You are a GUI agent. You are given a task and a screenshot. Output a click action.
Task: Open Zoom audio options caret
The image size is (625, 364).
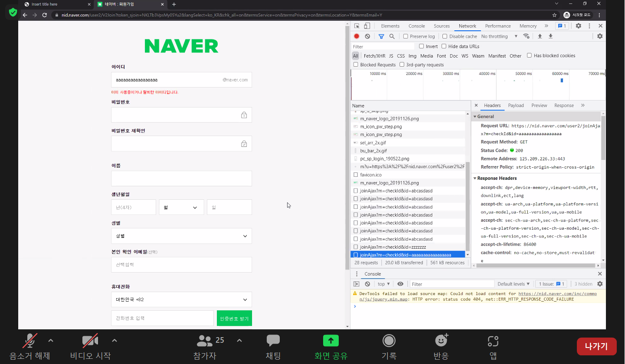[51, 340]
